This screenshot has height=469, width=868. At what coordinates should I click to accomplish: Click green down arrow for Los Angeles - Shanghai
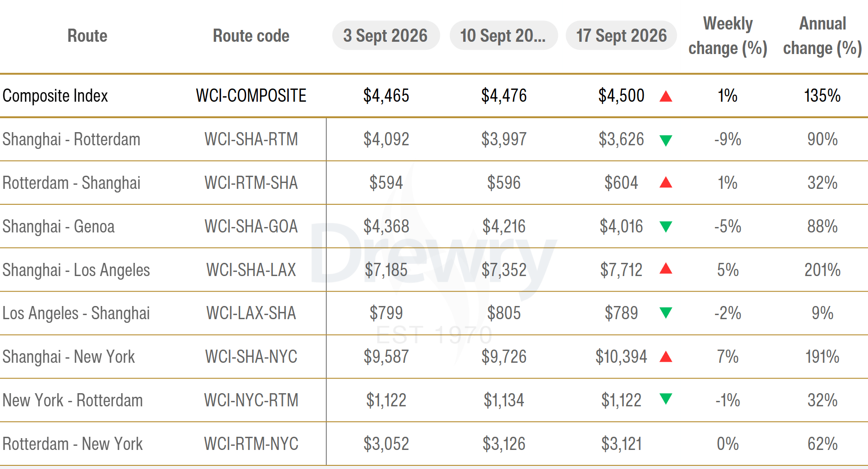coord(666,313)
